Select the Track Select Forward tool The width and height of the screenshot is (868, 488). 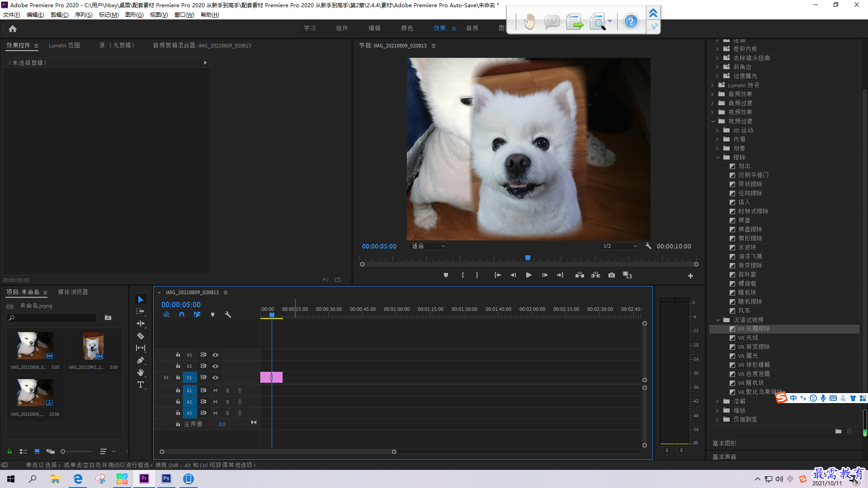click(x=141, y=311)
